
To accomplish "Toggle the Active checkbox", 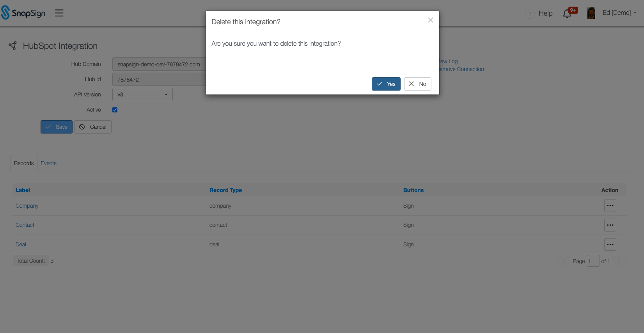I will [115, 110].
